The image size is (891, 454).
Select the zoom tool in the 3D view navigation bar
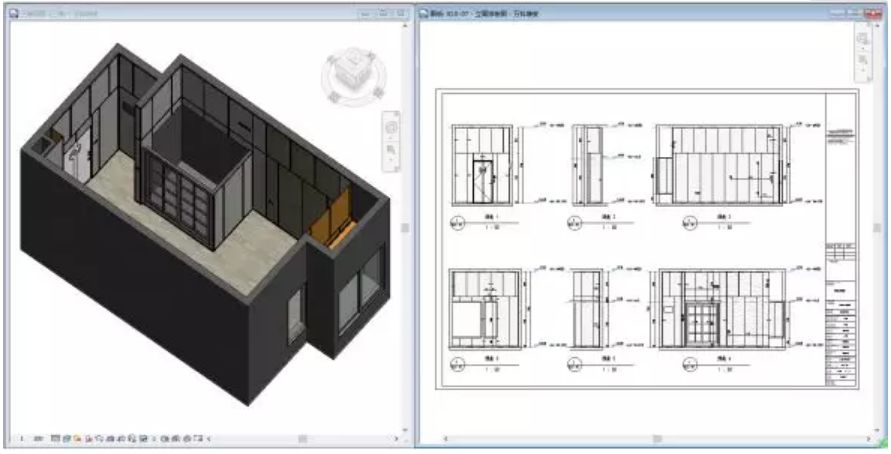[392, 149]
